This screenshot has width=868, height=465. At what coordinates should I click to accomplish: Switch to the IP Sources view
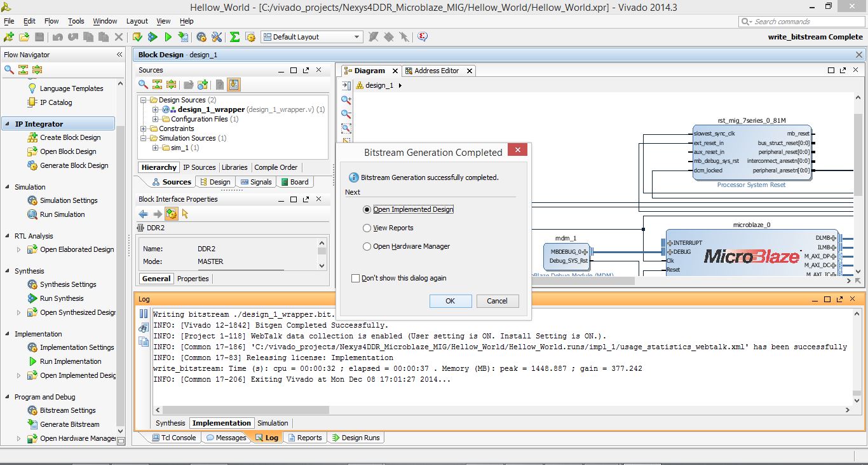coord(200,167)
